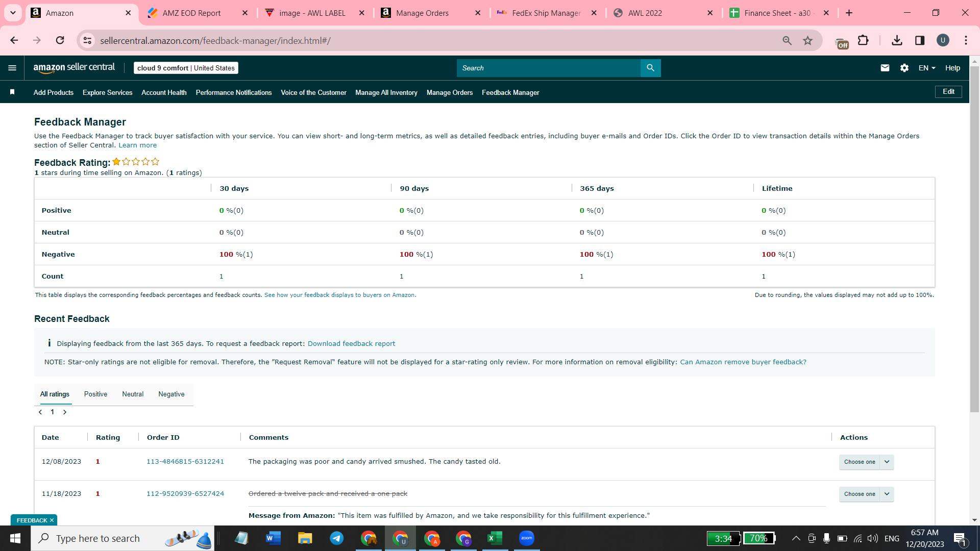The width and height of the screenshot is (980, 551).
Task: Open Choose one dropdown for 11/18/2023 feedback
Action: tap(860, 494)
